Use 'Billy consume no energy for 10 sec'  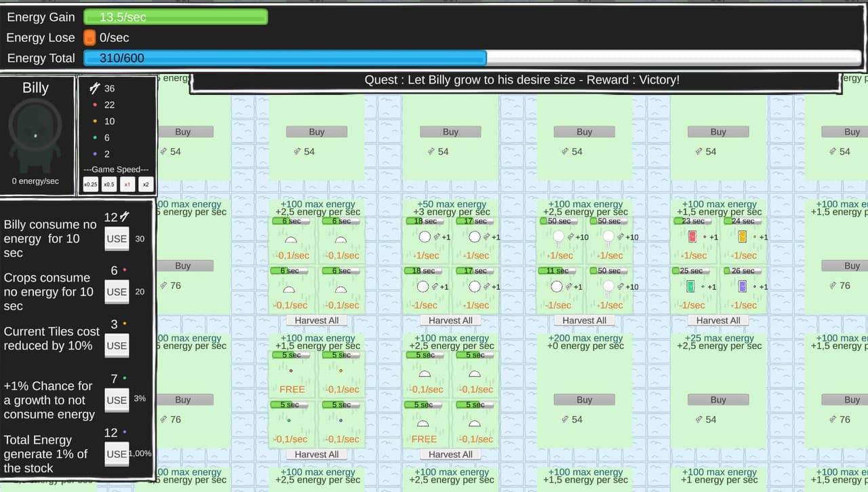click(117, 239)
